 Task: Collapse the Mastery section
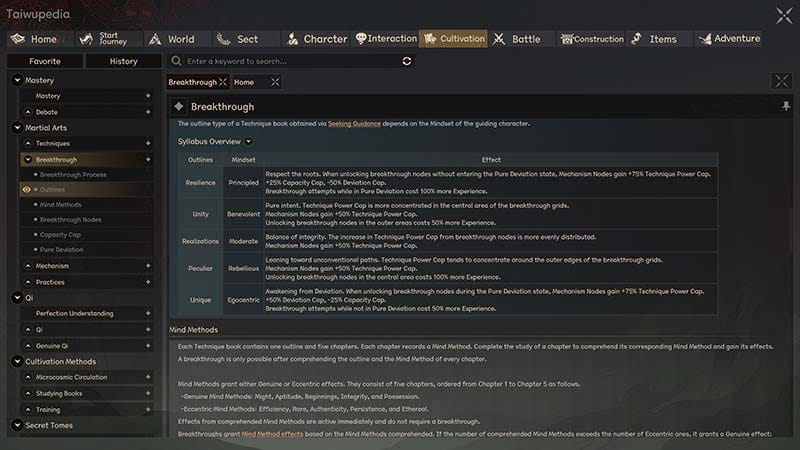pyautogui.click(x=17, y=80)
